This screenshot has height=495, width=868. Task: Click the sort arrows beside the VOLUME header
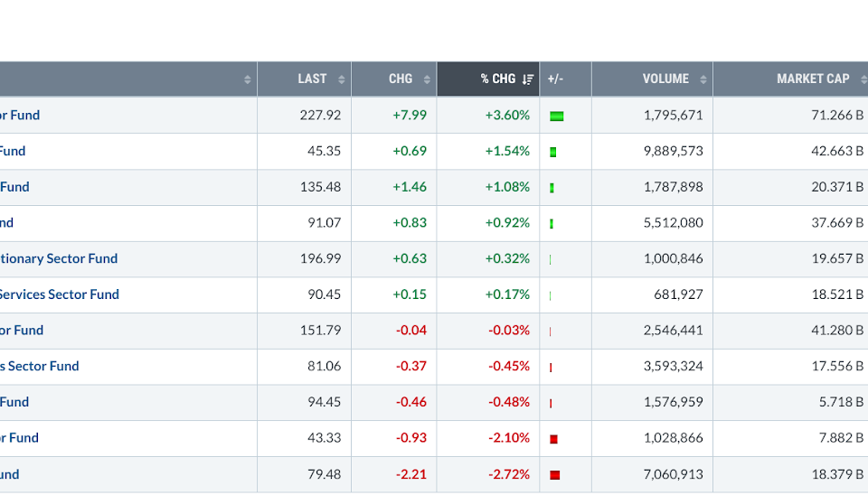point(703,79)
